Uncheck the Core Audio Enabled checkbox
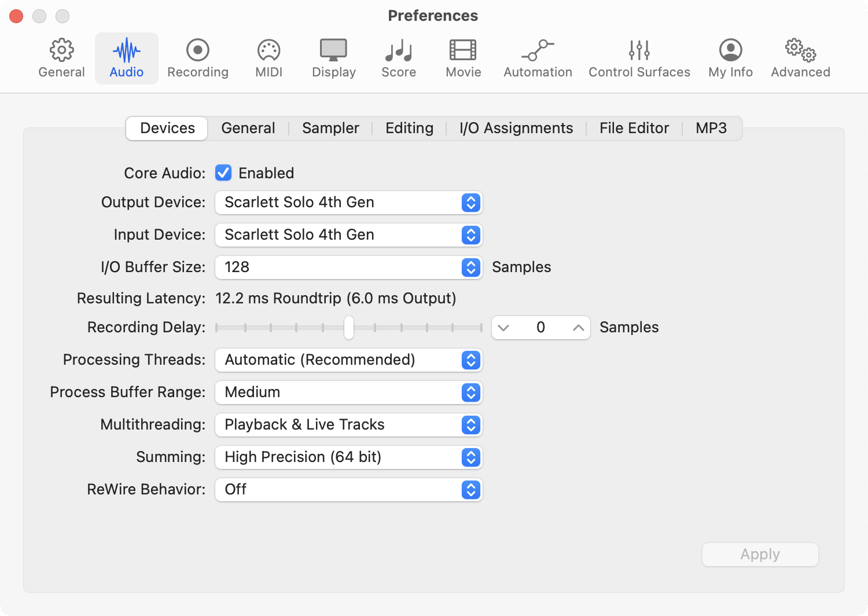 pyautogui.click(x=223, y=173)
